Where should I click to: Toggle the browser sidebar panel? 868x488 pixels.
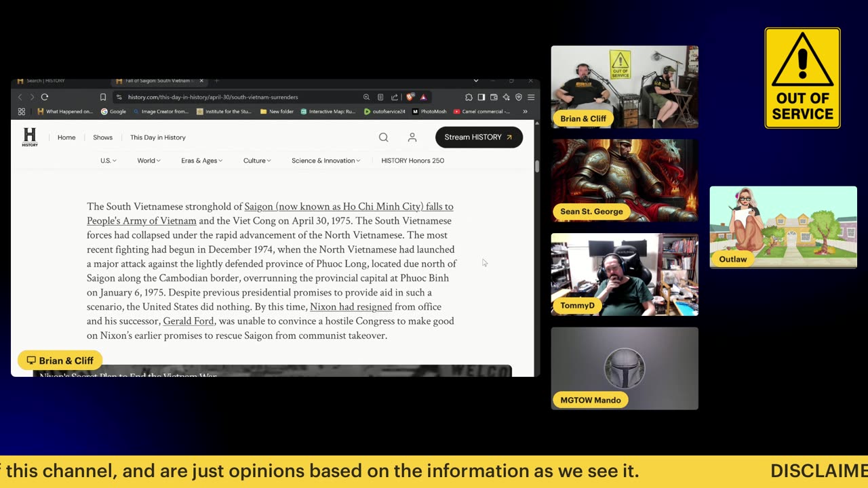(481, 97)
